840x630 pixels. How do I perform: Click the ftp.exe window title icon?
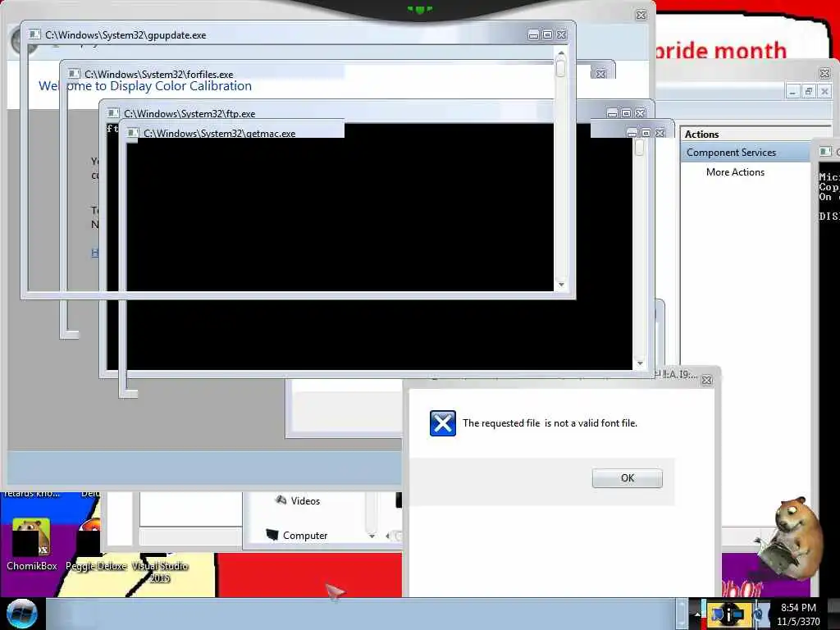113,113
